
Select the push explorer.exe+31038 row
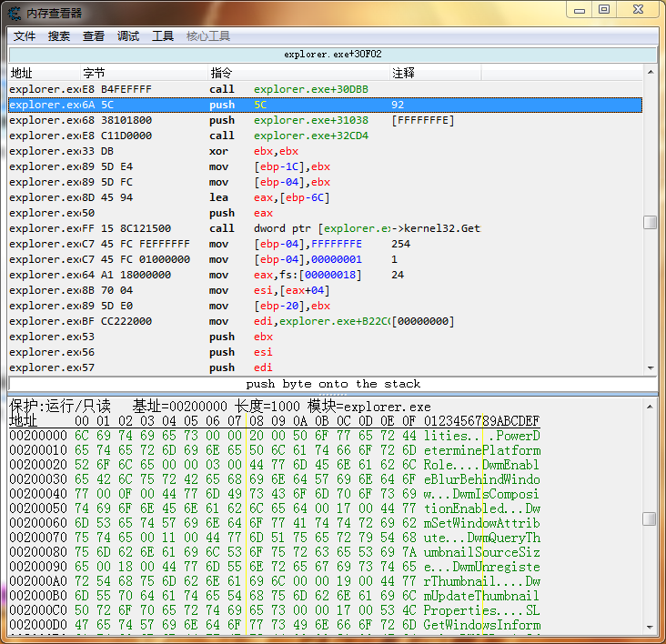[326, 120]
